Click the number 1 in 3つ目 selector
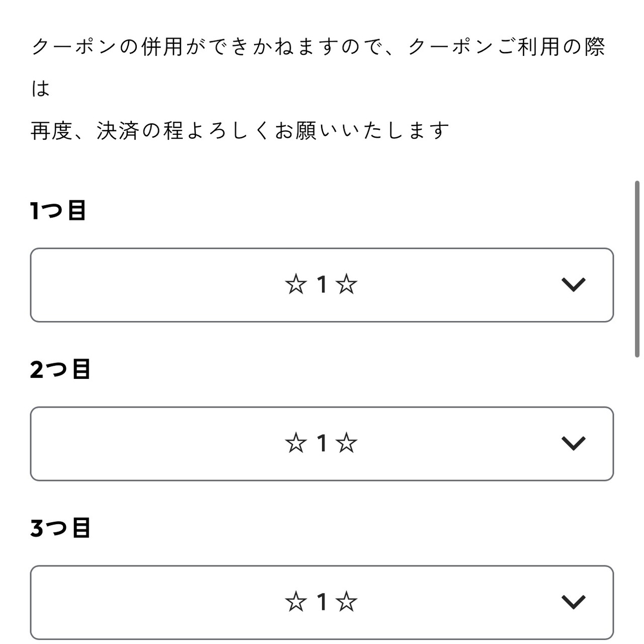This screenshot has height=644, width=644. [321, 602]
